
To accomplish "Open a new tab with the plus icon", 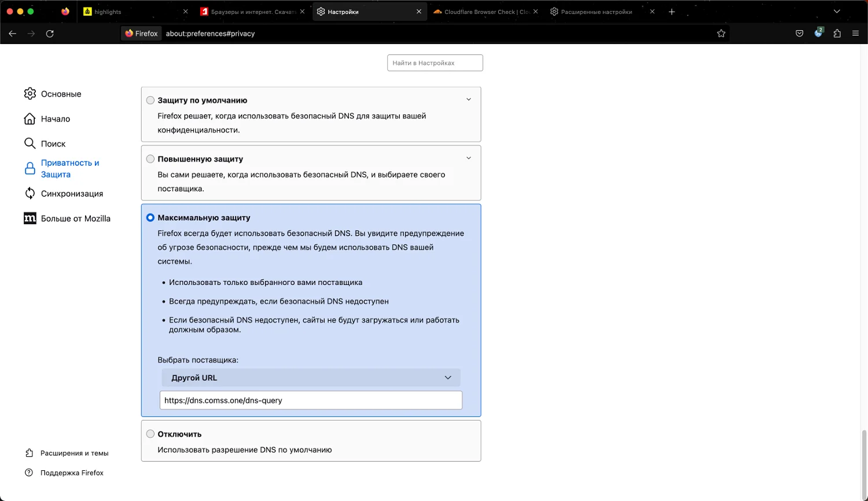I will click(672, 12).
